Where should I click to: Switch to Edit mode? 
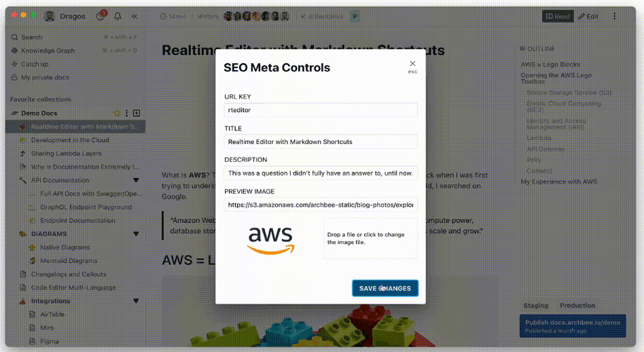tap(588, 16)
